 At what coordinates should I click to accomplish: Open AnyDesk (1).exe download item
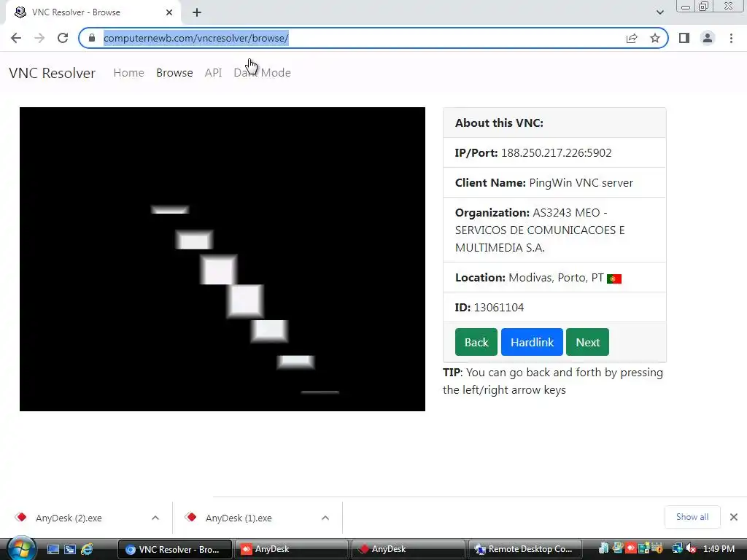click(239, 518)
